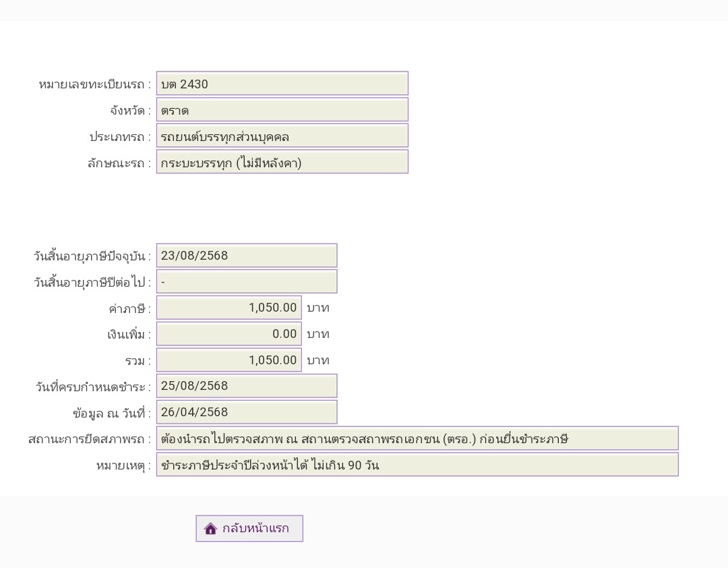The height and width of the screenshot is (568, 728).
Task: Click the vehicle registration number field
Action: tap(282, 84)
